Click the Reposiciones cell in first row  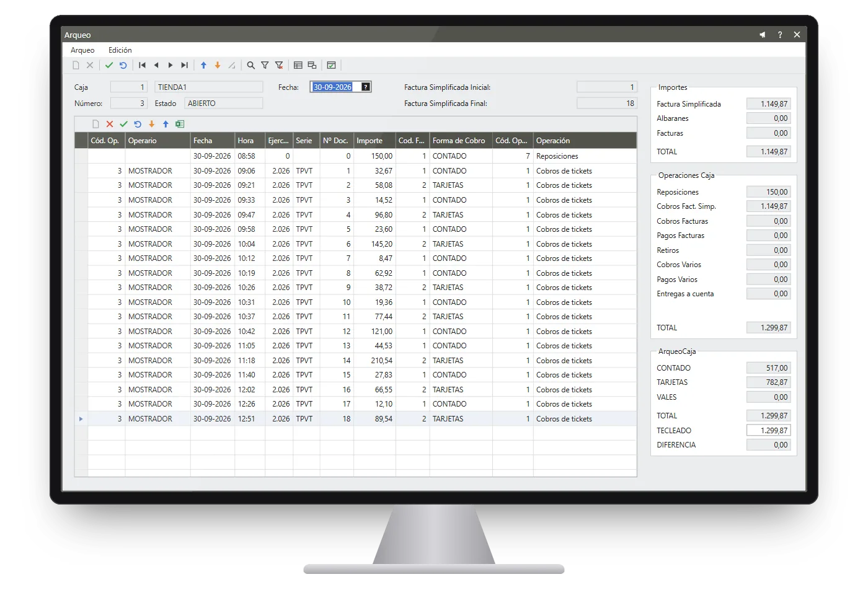(585, 156)
